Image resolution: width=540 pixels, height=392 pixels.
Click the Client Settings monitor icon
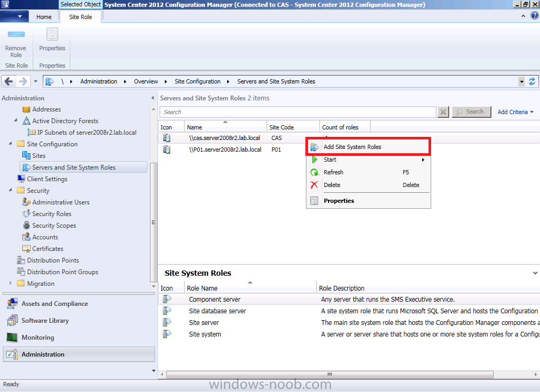(x=21, y=179)
